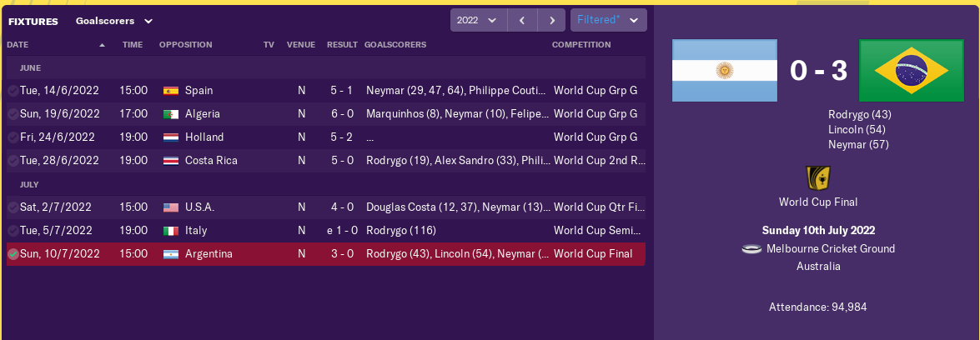The height and width of the screenshot is (340, 980).
Task: Click the stadium icon beside Melbourne Cricket Ground
Action: coord(751,249)
